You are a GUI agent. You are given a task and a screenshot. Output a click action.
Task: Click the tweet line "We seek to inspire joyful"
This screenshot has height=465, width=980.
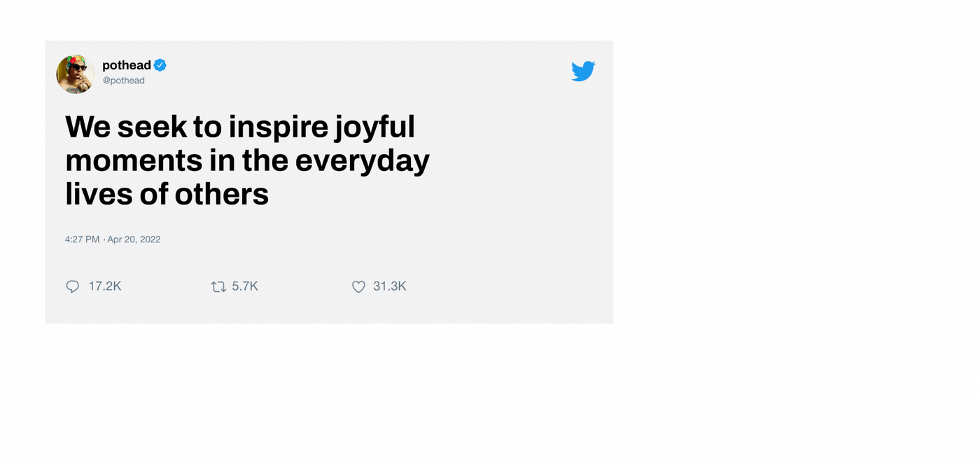[240, 127]
